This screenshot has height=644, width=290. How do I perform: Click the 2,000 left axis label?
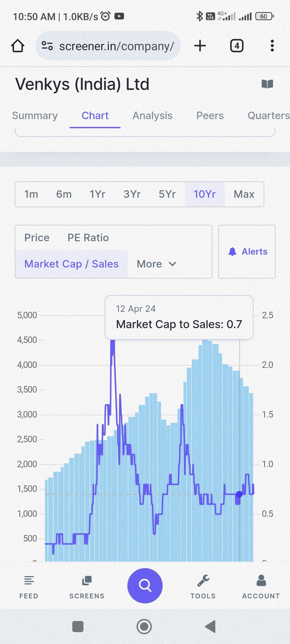[27, 464]
